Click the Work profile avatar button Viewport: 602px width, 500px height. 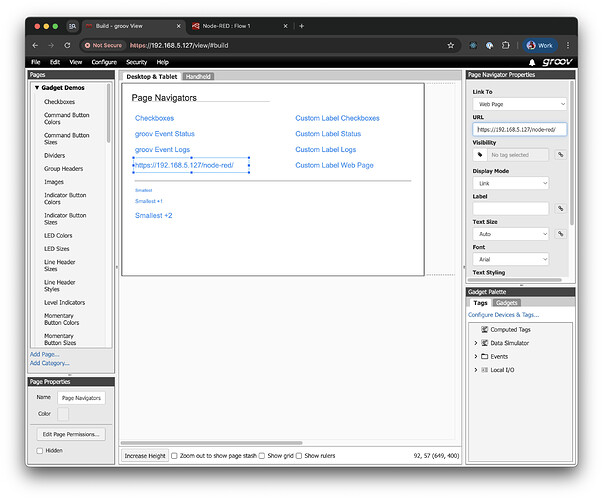tap(539, 45)
